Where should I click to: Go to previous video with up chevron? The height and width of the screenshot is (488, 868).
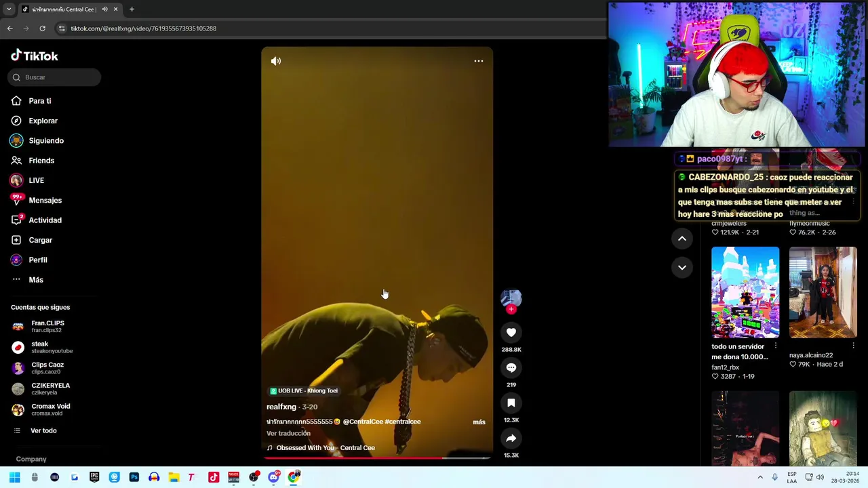point(682,239)
